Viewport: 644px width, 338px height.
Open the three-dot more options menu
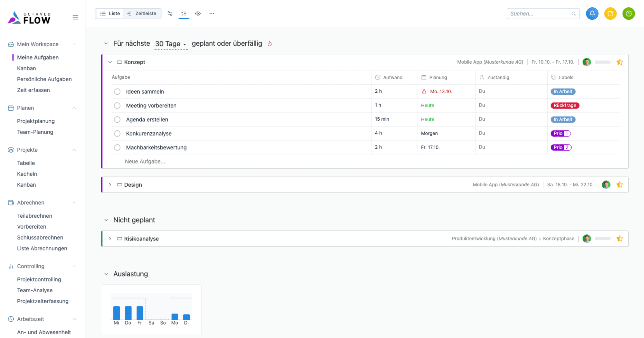[212, 13]
